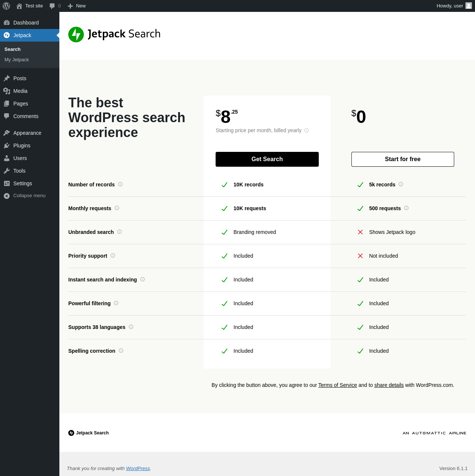This screenshot has height=476, width=475.
Task: Open the New content menu label
Action: point(81,6)
